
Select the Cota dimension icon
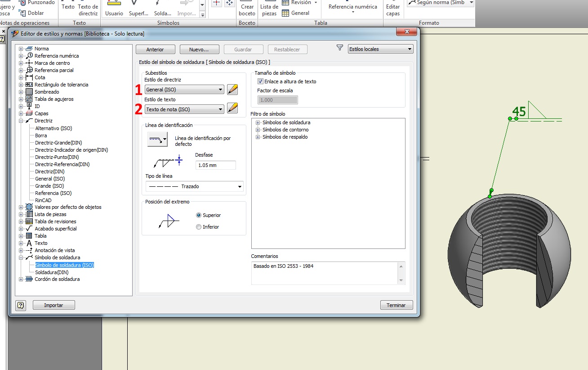coord(29,77)
